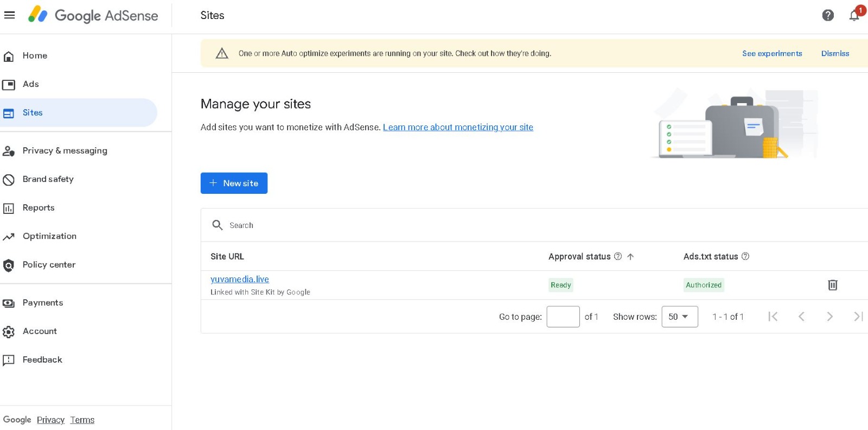Click the Ads sidebar icon

9,84
